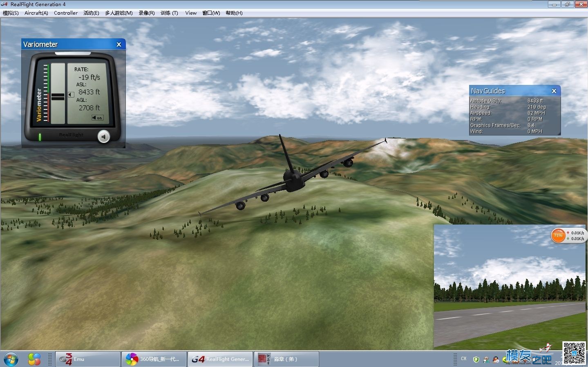The height and width of the screenshot is (367, 588).
Task: Click the runway ground view thumbnail
Action: point(509,287)
